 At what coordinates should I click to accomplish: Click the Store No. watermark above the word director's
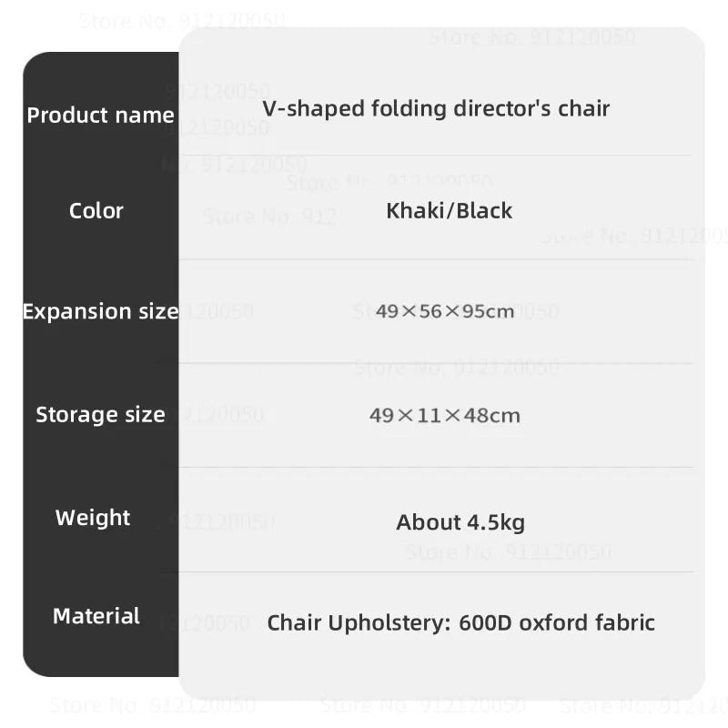(x=532, y=37)
